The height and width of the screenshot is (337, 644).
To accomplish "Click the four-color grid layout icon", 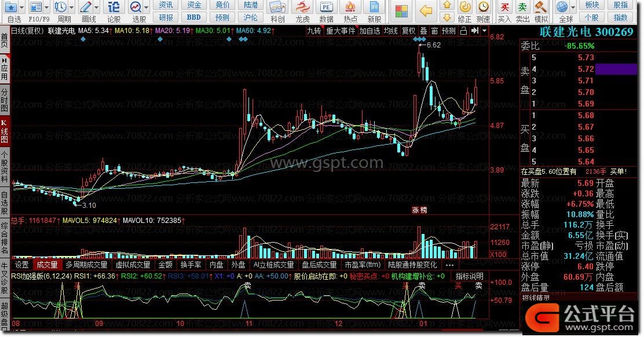I will pos(401,11).
